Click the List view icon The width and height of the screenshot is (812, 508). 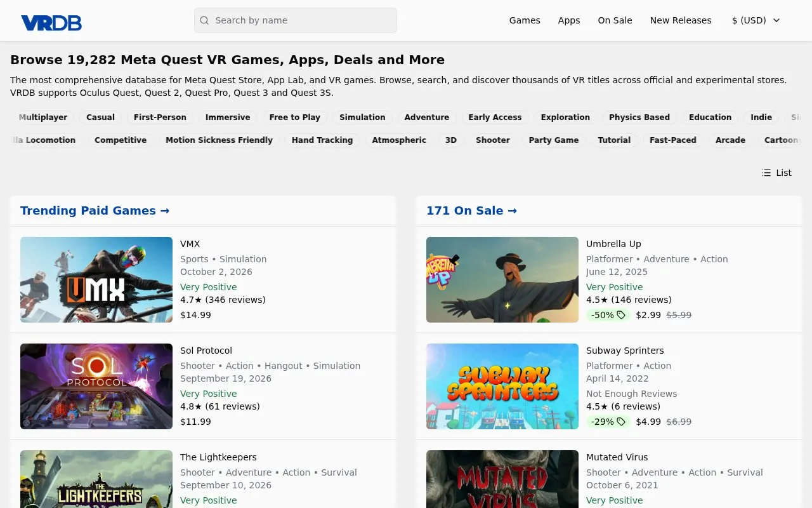click(766, 173)
